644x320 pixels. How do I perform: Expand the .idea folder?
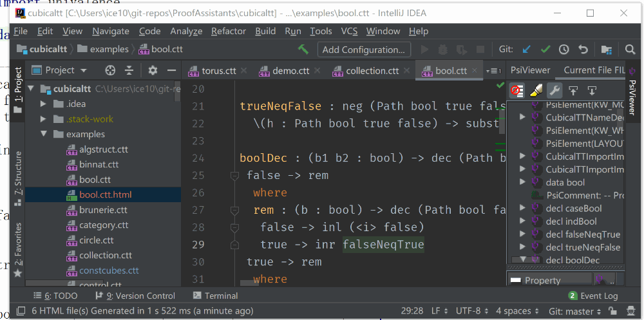[x=43, y=104]
